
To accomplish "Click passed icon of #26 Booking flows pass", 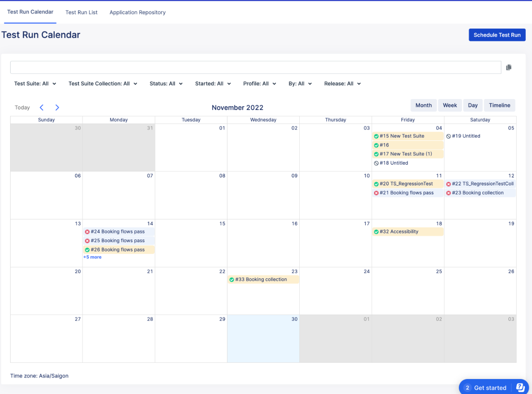I will [x=87, y=250].
